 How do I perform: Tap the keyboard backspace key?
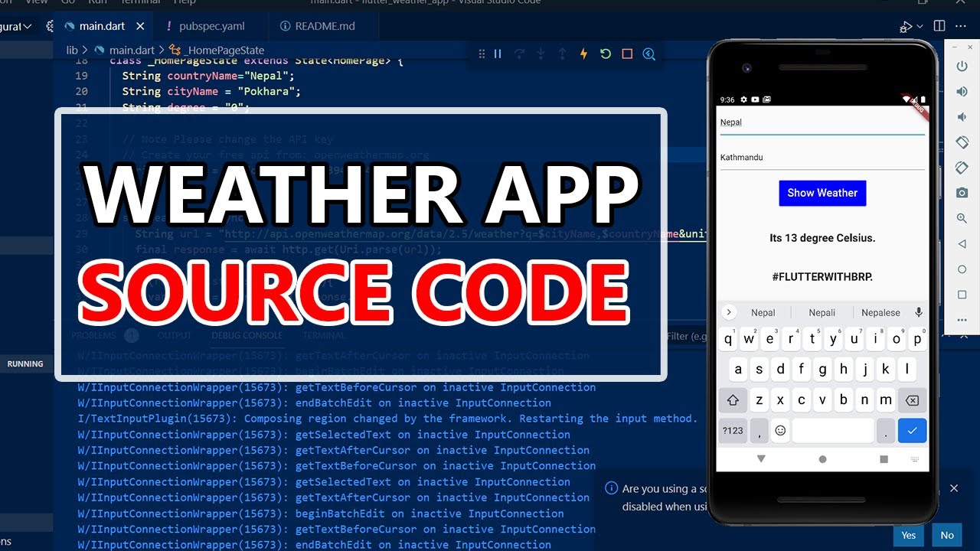(912, 399)
